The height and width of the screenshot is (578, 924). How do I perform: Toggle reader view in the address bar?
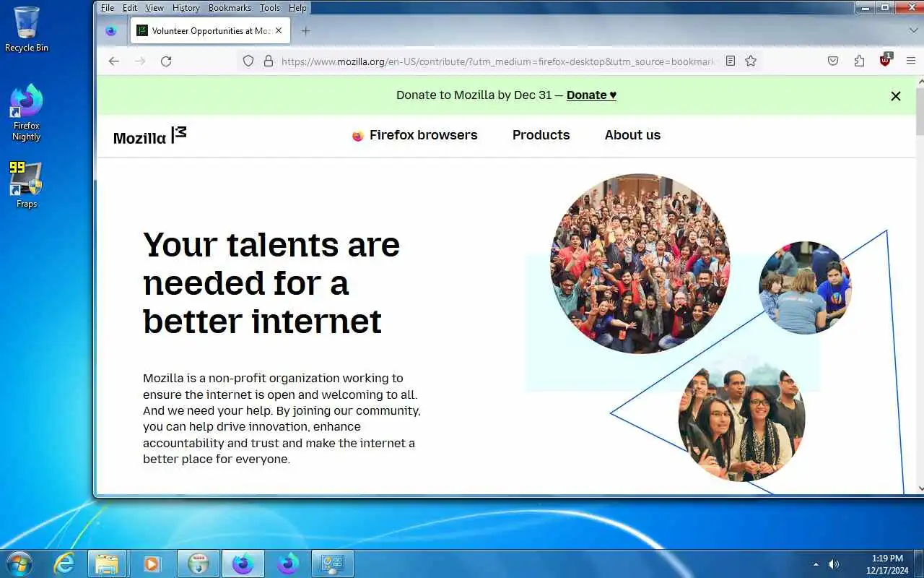pos(731,61)
